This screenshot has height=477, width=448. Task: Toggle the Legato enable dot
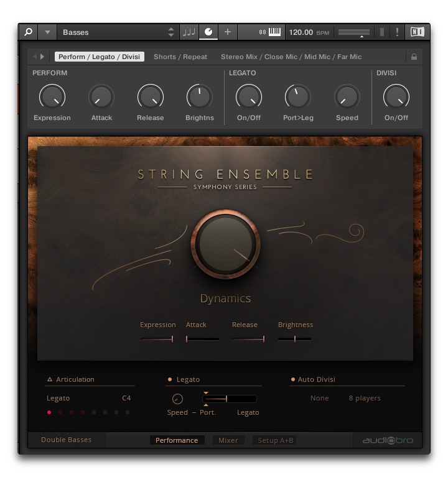pyautogui.click(x=170, y=379)
